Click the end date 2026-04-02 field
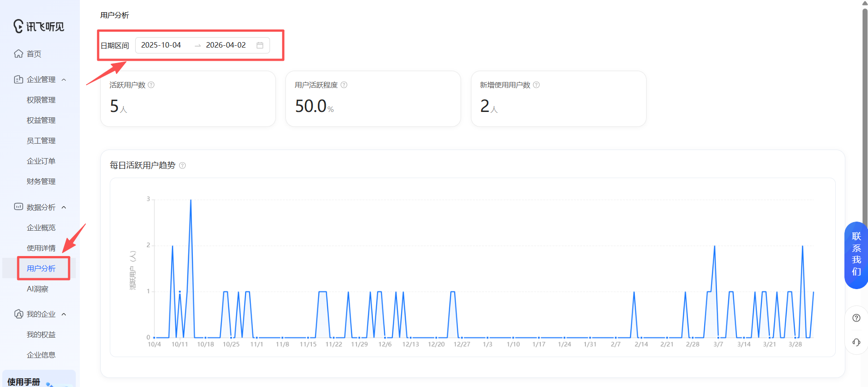This screenshot has width=868, height=387. coord(226,45)
